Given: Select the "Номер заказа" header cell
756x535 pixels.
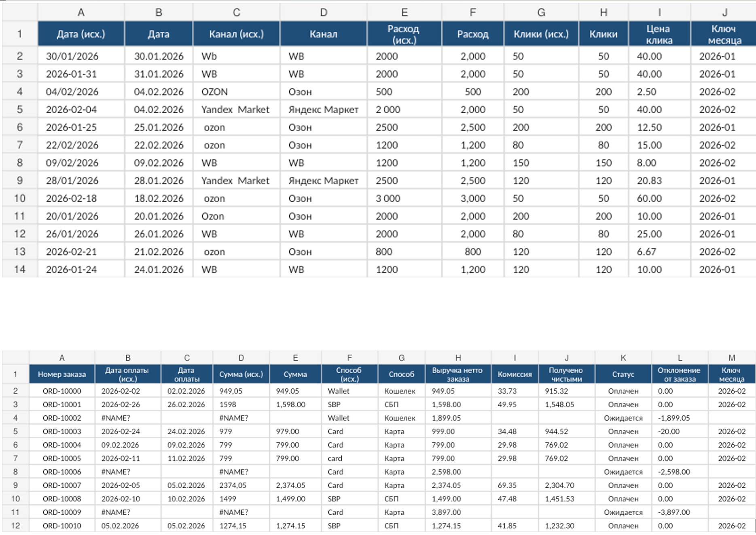Looking at the screenshot, I should [x=62, y=374].
